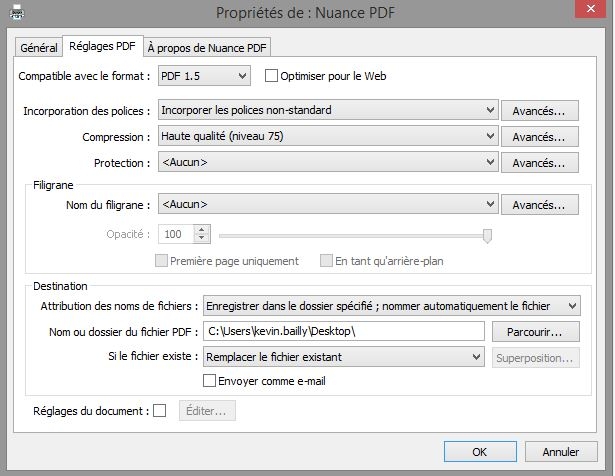Toggle Première page uniquement checkbox
The width and height of the screenshot is (615, 476).
coord(161,261)
